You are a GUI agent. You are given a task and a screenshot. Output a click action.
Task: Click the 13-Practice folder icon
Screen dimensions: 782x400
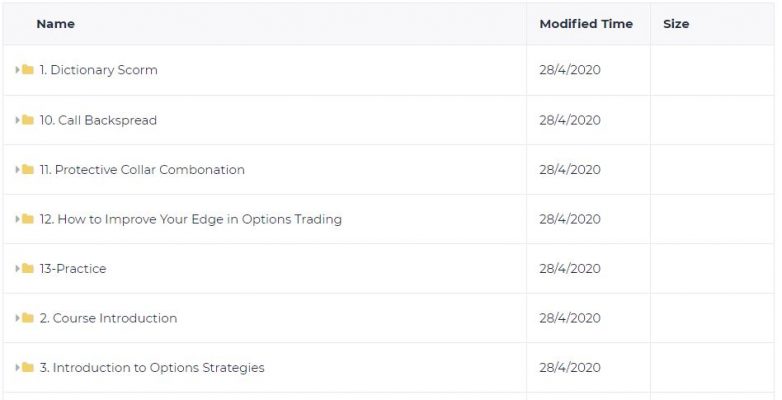(28, 268)
